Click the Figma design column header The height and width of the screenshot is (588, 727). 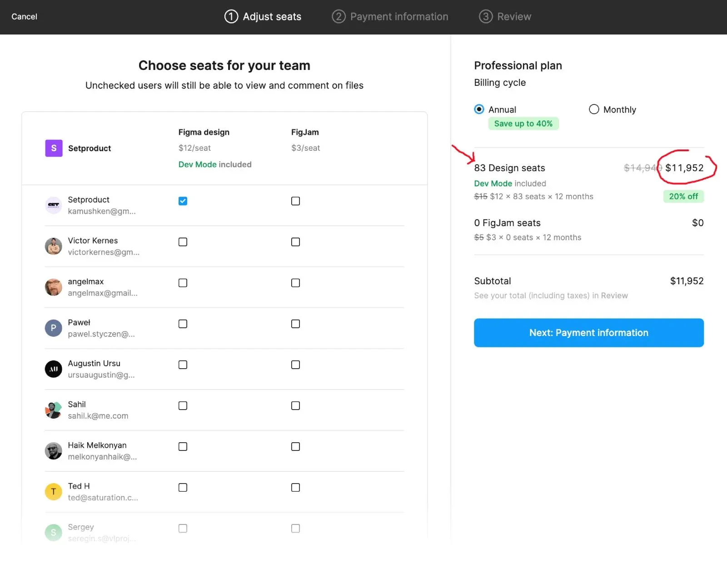[x=204, y=132]
